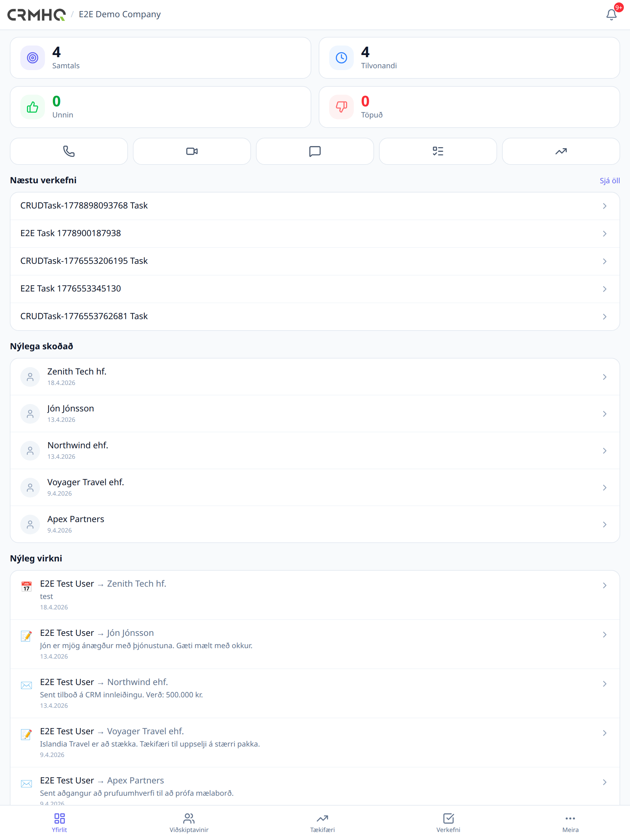Image resolution: width=630 pixels, height=840 pixels.
Task: Click the Zenith Tech hf. avatar icon
Action: (30, 377)
